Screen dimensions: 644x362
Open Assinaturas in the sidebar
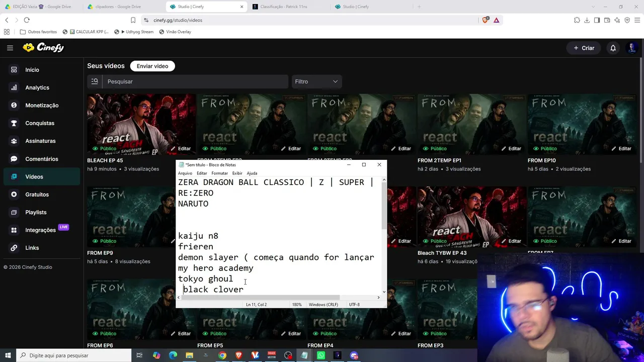click(42, 141)
